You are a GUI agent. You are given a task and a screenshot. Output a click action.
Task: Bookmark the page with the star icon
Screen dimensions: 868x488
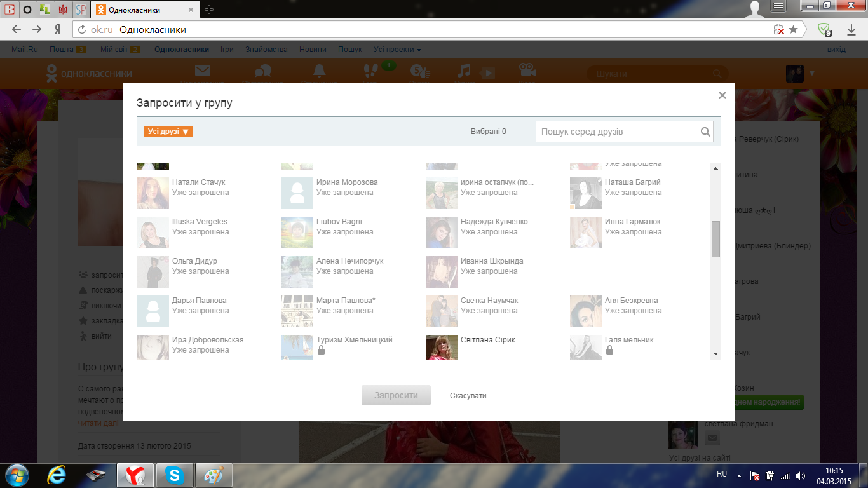coord(793,30)
